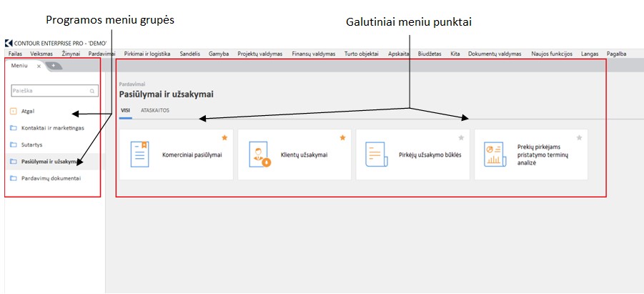644x294 pixels.
Task: Open the Sutartys group
Action: (31, 144)
